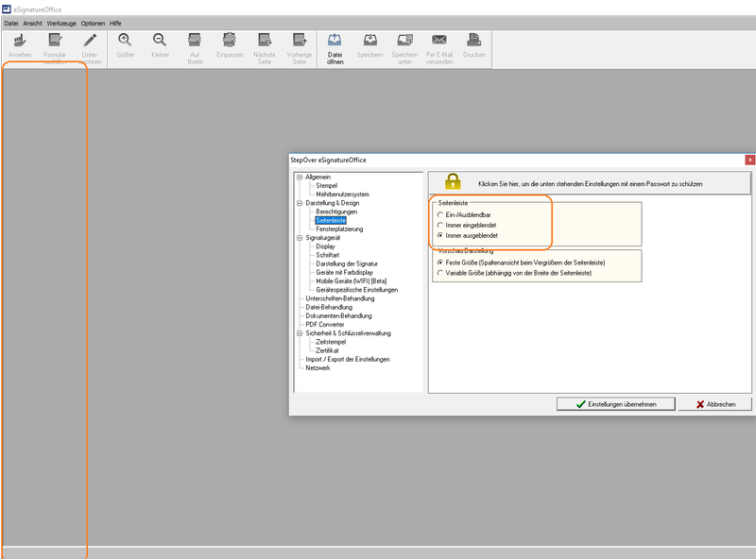Image resolution: width=756 pixels, height=559 pixels.
Task: Click the Kleiner zoom-out icon
Action: tap(160, 41)
